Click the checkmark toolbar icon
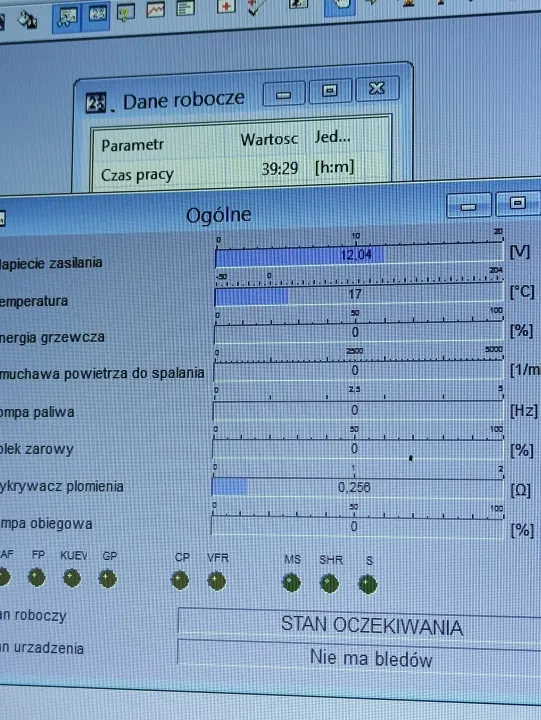 254,6
